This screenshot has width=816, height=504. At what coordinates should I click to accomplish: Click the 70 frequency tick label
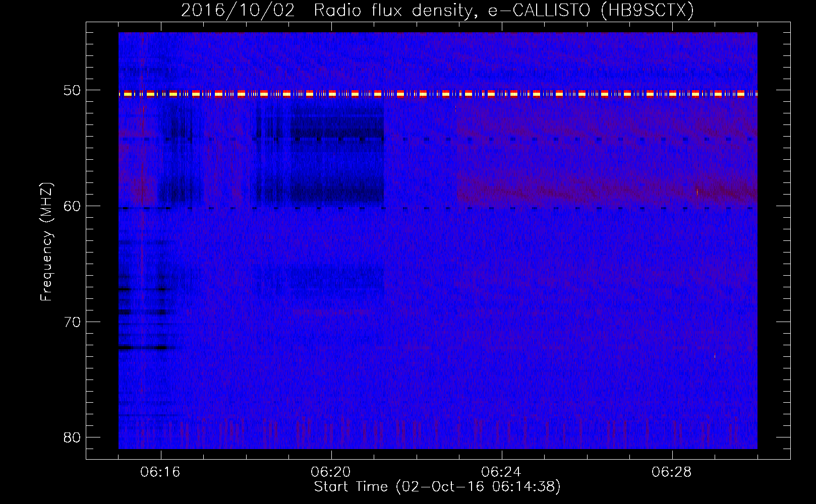pyautogui.click(x=72, y=322)
